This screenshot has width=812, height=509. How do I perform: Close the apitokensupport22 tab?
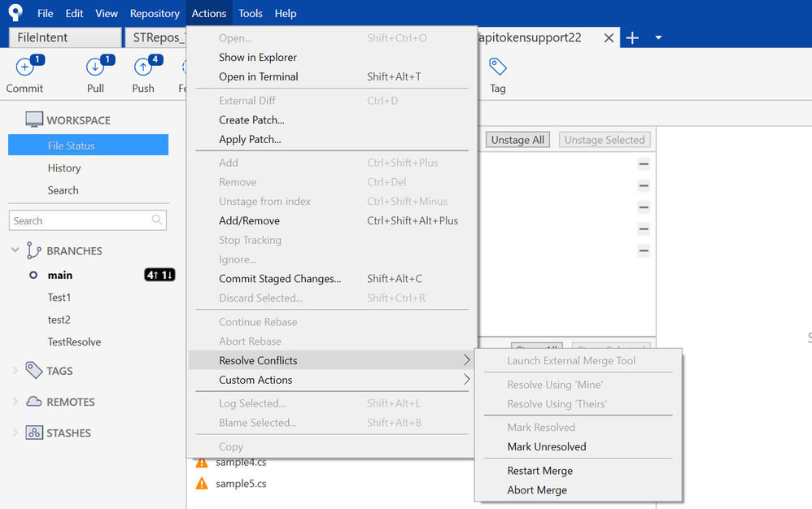coord(609,37)
